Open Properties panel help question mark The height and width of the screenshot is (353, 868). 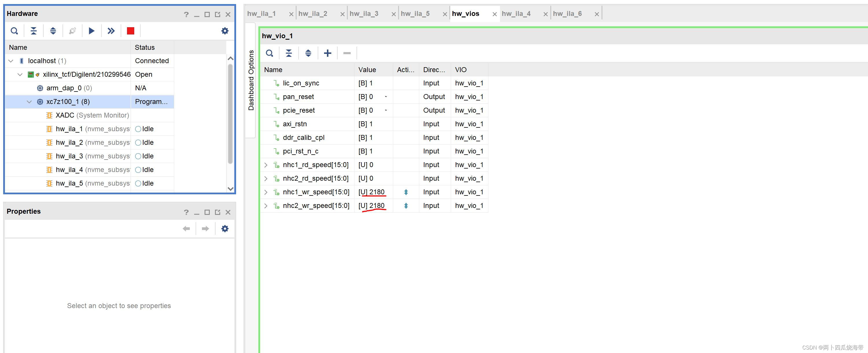tap(186, 212)
